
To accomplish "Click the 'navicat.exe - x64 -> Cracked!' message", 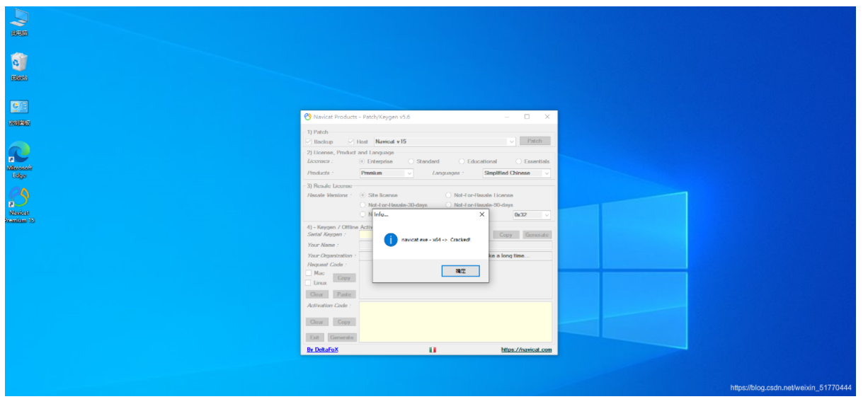I will pos(435,240).
